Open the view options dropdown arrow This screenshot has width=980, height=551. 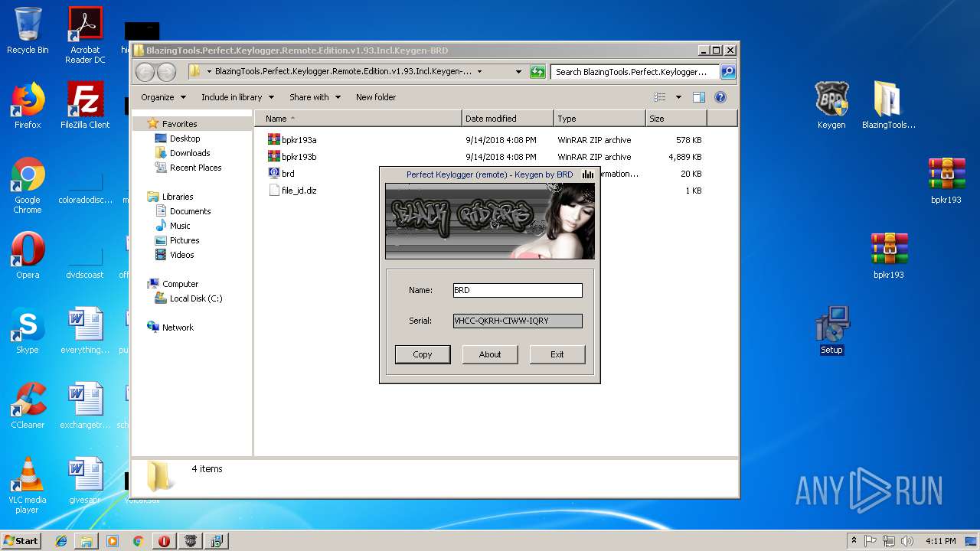[678, 97]
